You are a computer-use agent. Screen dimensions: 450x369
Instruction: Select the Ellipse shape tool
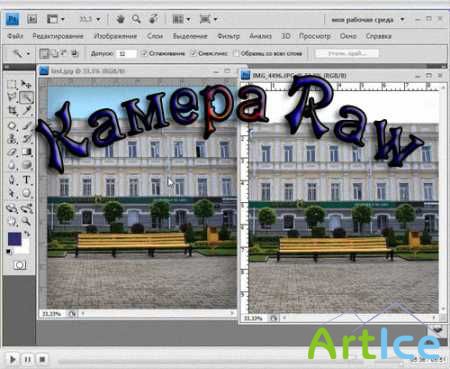[x=26, y=193]
